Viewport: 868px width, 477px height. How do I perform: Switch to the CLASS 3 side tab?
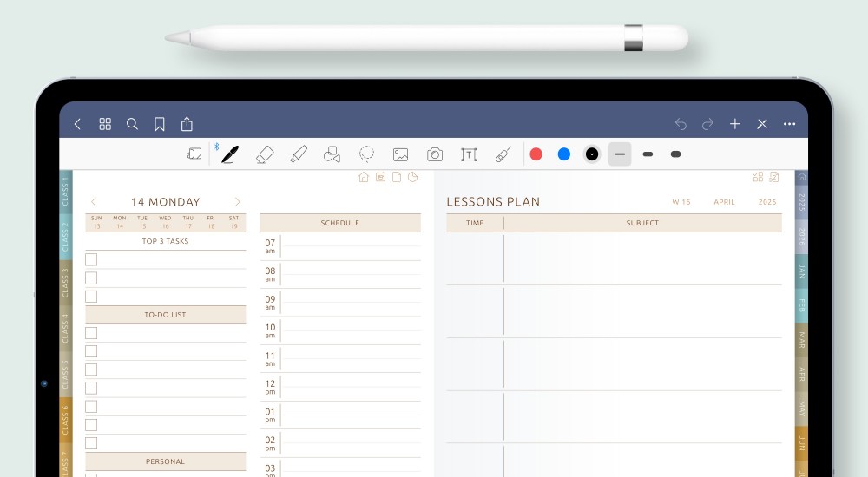tap(65, 282)
